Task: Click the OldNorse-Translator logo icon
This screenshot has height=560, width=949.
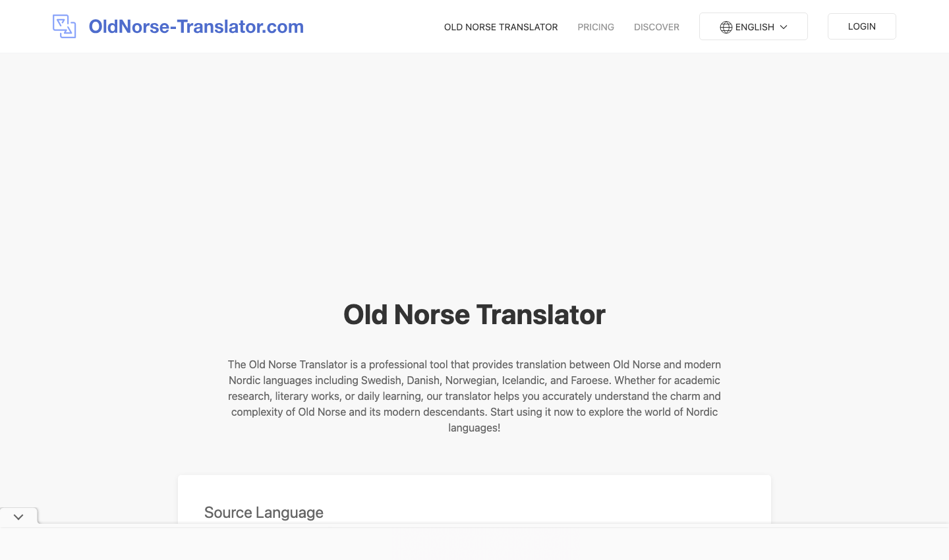Action: pos(65,26)
